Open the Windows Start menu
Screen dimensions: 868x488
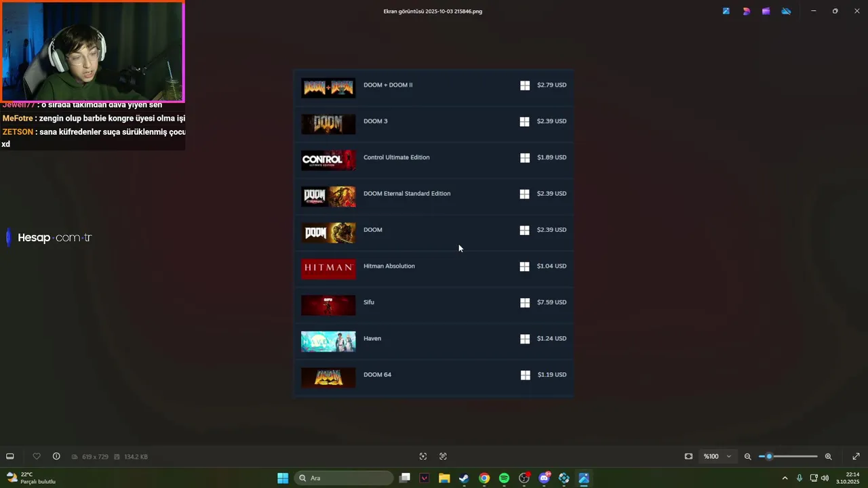pos(283,478)
